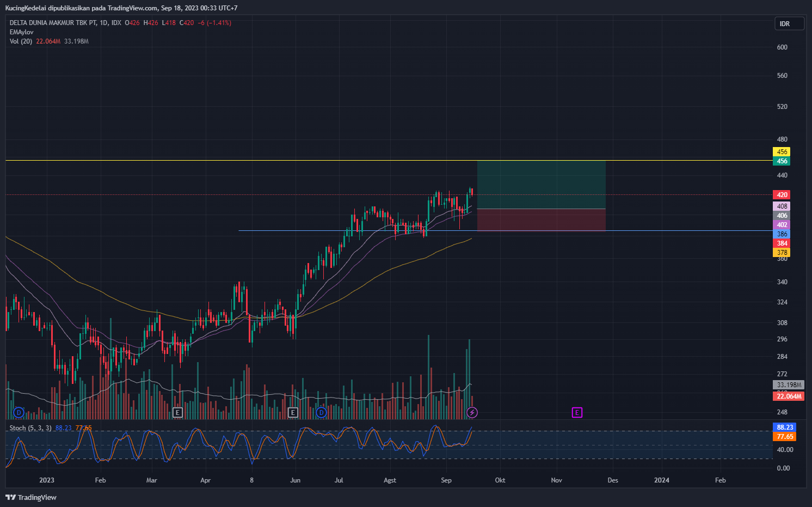This screenshot has height=507, width=812.
Task: Click the Mar time axis label
Action: click(152, 480)
